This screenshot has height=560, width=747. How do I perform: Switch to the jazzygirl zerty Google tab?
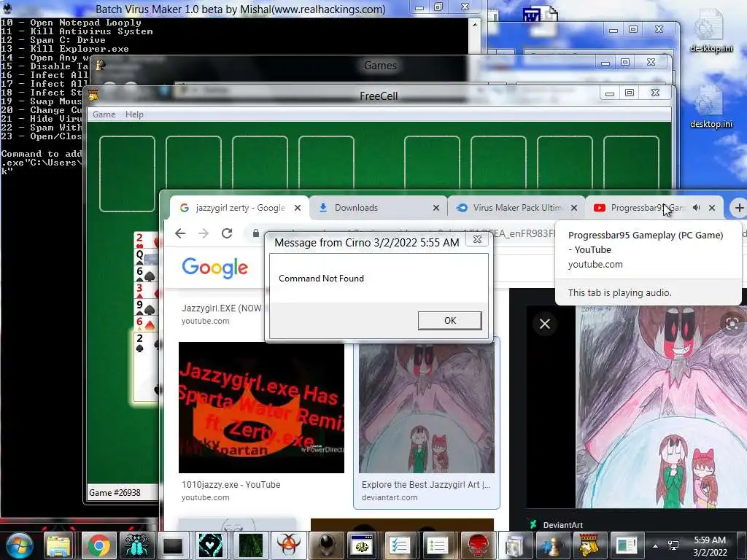(x=239, y=208)
